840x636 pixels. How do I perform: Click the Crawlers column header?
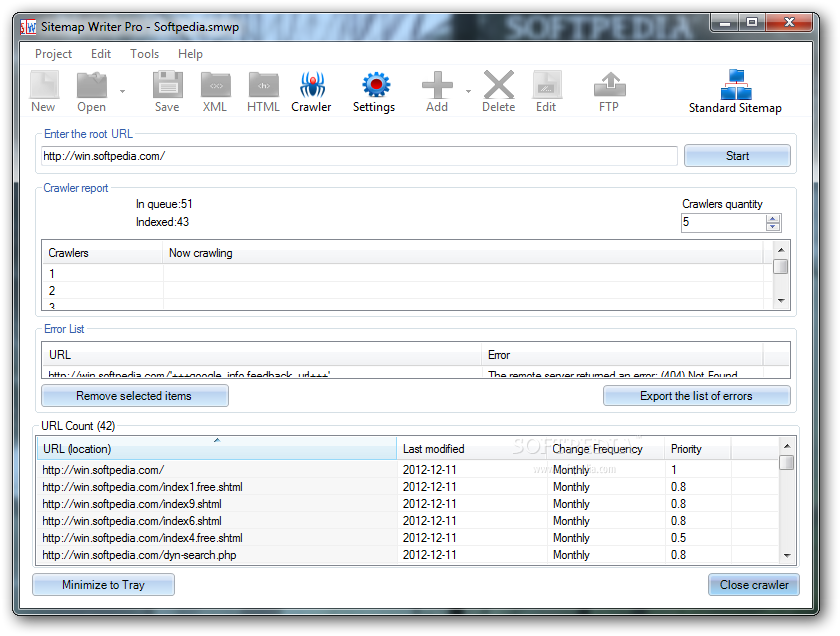[x=102, y=253]
